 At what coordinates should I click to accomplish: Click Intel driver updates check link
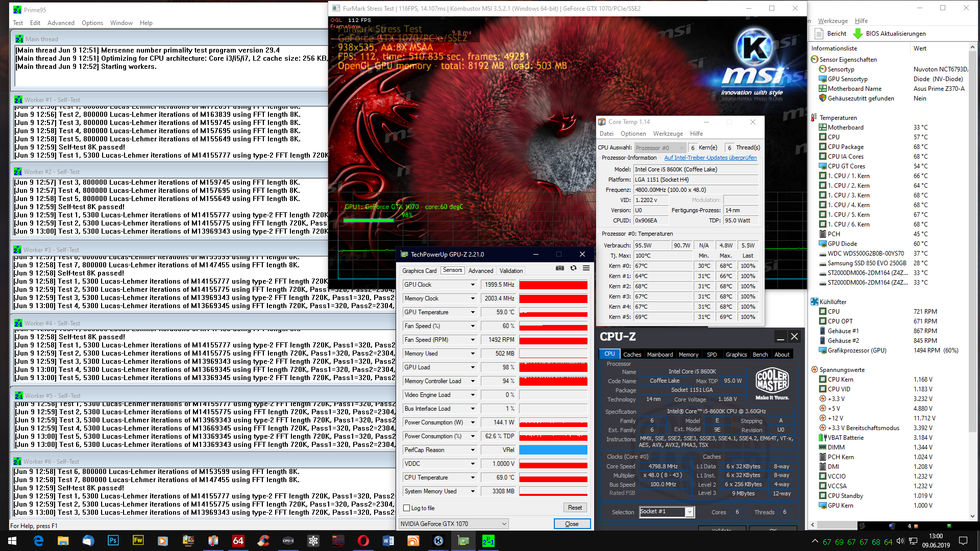pyautogui.click(x=710, y=158)
